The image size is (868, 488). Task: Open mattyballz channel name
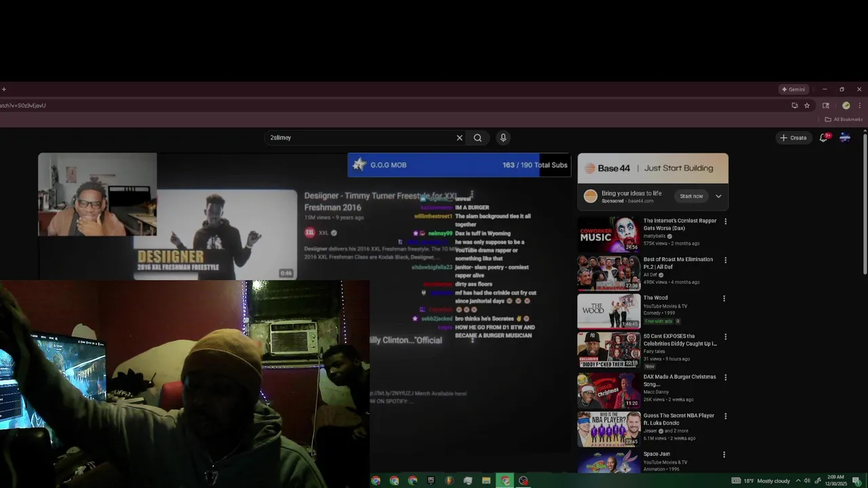[x=655, y=236]
